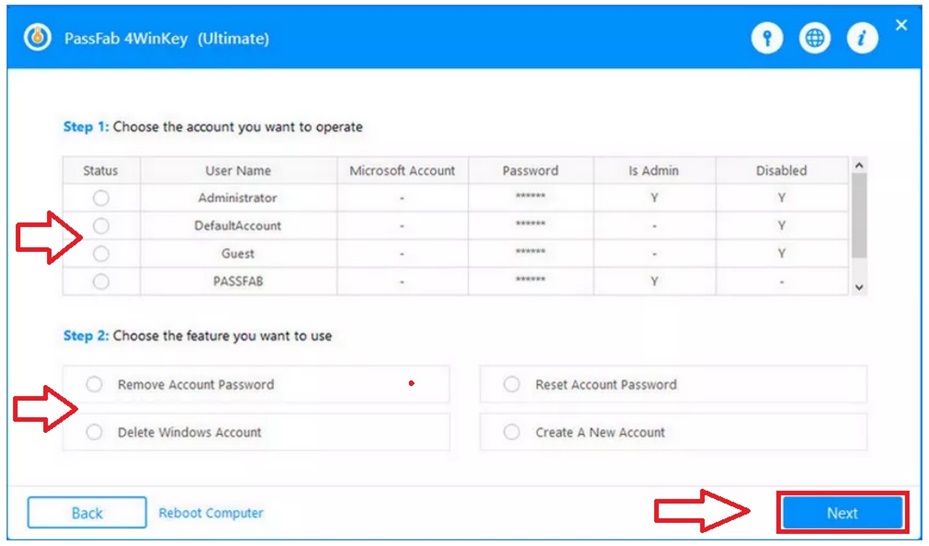The height and width of the screenshot is (546, 929).
Task: Click the Administrator row password cell
Action: (530, 198)
